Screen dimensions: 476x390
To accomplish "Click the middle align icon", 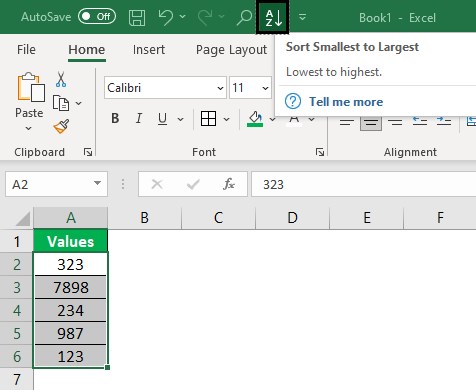I will tap(371, 122).
